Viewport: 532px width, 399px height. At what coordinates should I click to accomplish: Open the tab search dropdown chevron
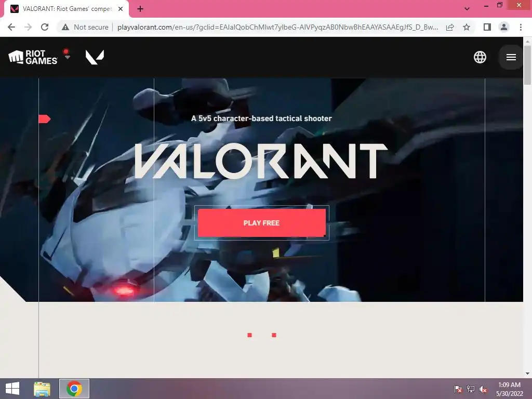coord(467,9)
